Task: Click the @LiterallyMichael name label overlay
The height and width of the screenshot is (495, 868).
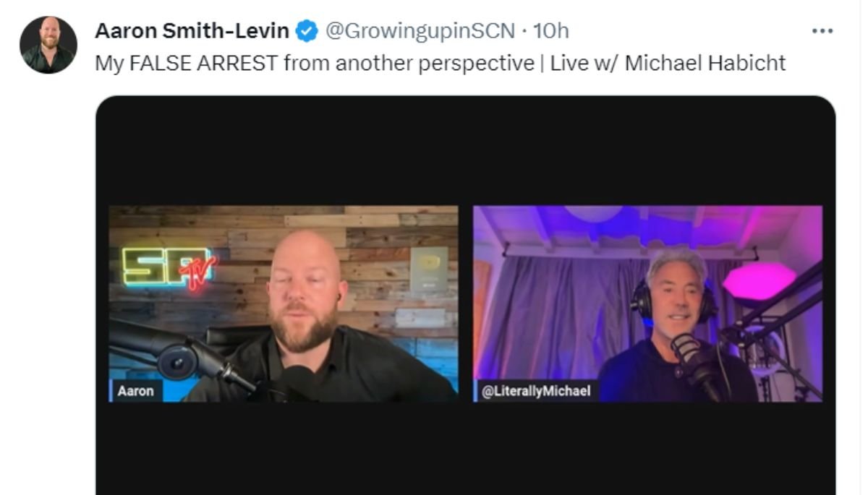Action: pyautogui.click(x=536, y=392)
